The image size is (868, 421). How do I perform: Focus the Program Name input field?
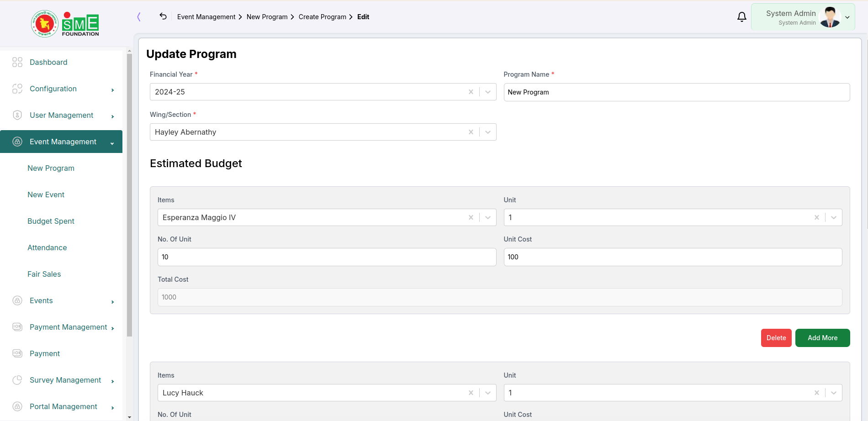pos(677,92)
